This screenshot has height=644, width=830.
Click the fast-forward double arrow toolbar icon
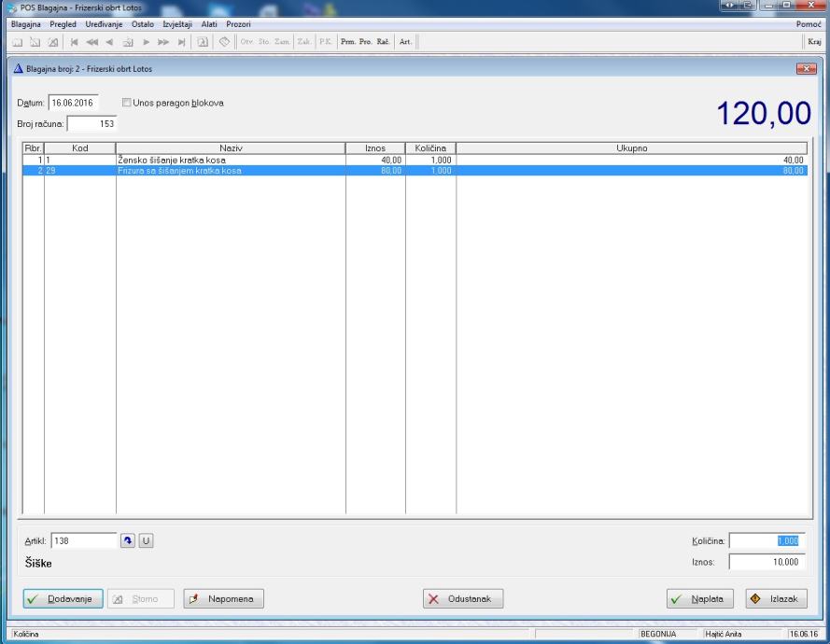click(163, 42)
